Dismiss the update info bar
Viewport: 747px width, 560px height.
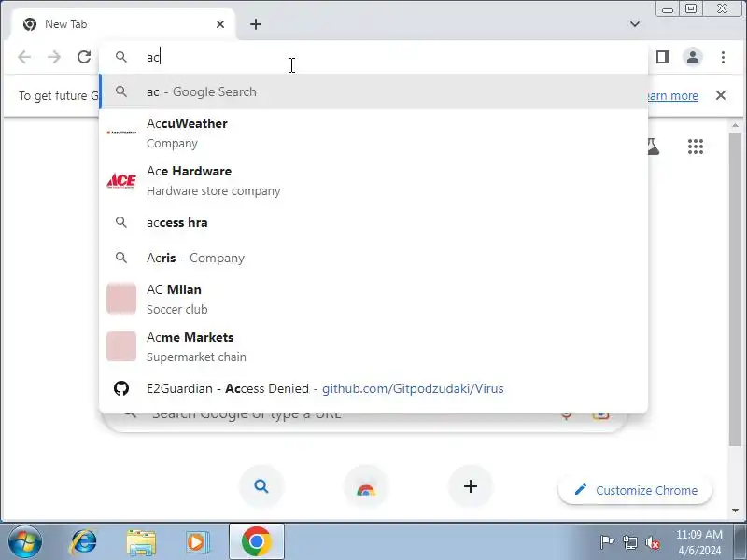click(721, 95)
